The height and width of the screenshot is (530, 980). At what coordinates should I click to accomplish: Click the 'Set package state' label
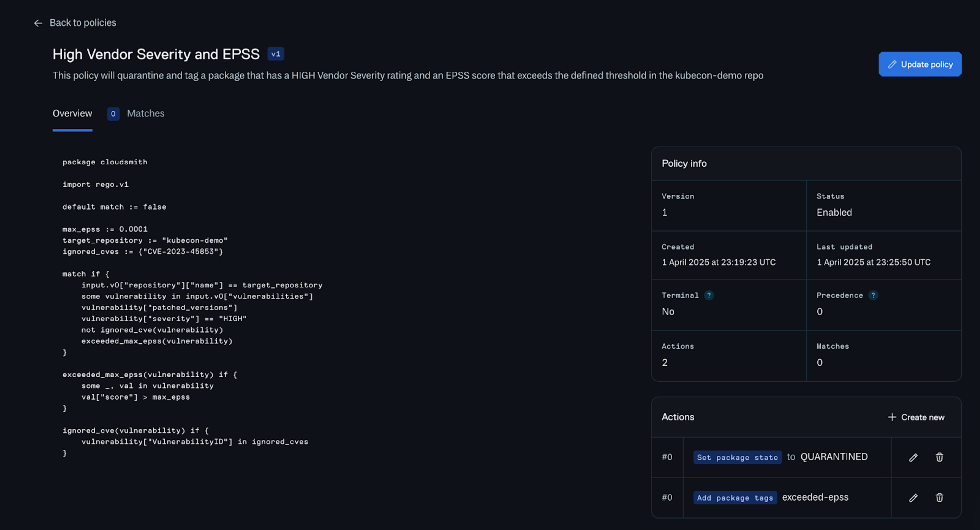[737, 457]
